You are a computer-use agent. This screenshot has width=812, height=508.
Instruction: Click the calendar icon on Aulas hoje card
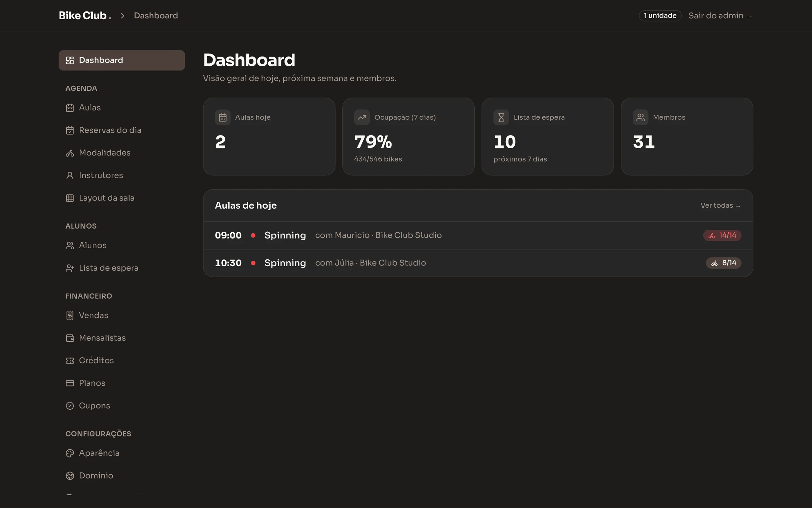click(x=223, y=118)
